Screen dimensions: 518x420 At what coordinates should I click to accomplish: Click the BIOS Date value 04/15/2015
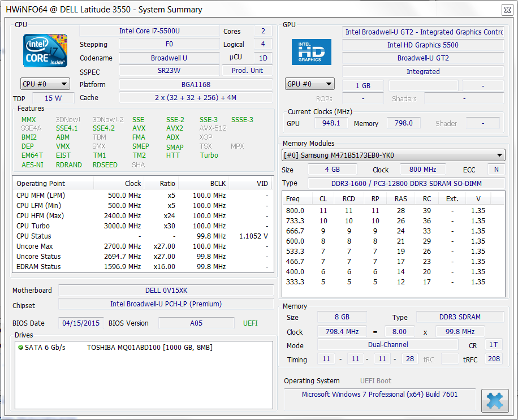pyautogui.click(x=81, y=323)
